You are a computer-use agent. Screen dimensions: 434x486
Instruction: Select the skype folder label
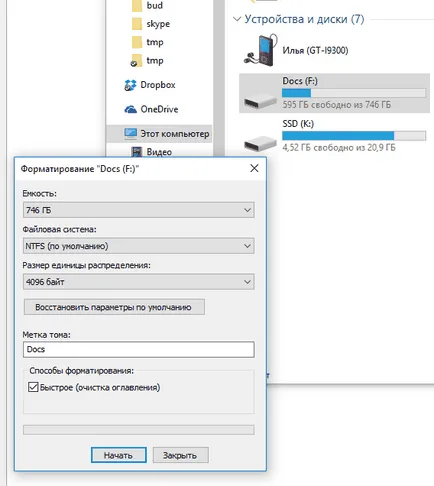tap(158, 24)
